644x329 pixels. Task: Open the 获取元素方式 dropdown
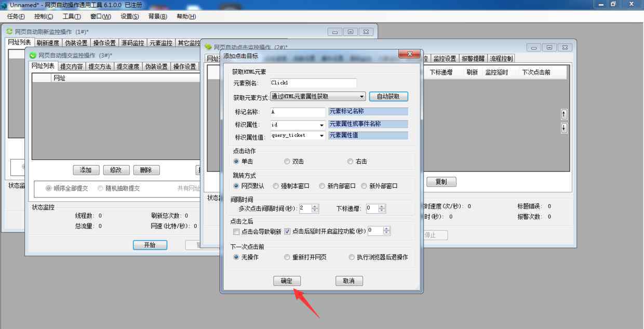pyautogui.click(x=361, y=97)
